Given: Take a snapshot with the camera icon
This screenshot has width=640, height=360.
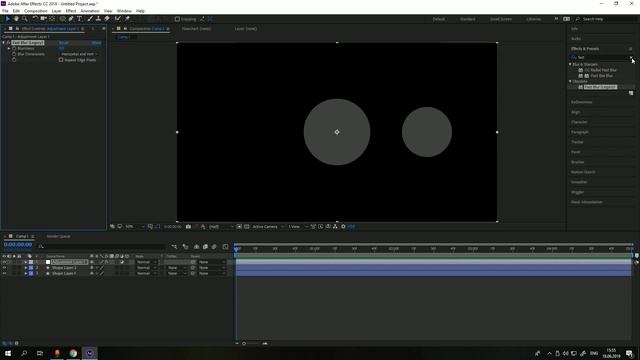Looking at the screenshot, I should pyautogui.click(x=188, y=227).
